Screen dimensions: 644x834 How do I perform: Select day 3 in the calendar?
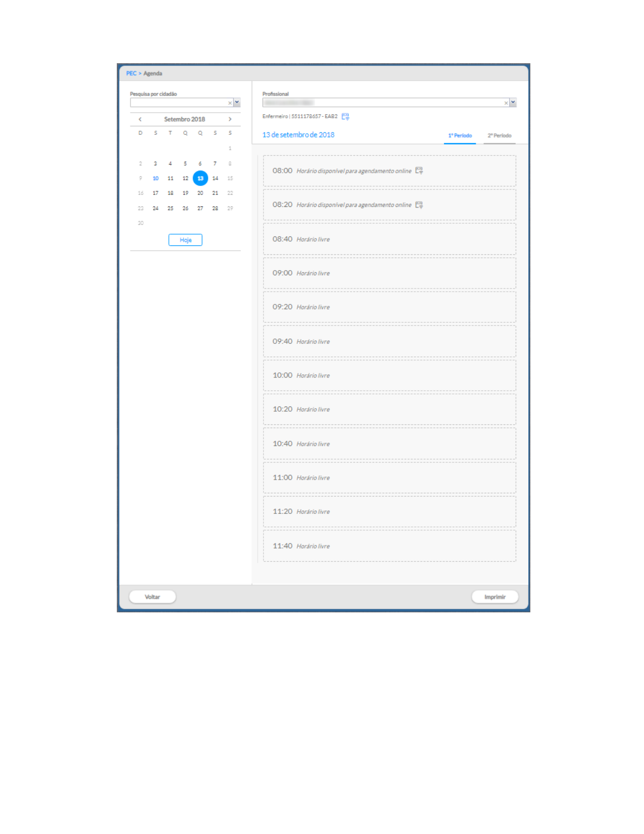pos(155,164)
